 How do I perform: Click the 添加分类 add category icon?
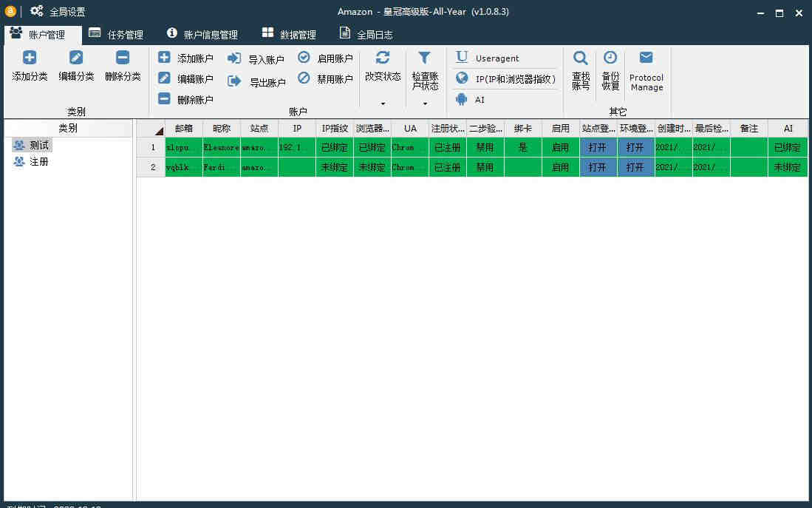[30, 58]
